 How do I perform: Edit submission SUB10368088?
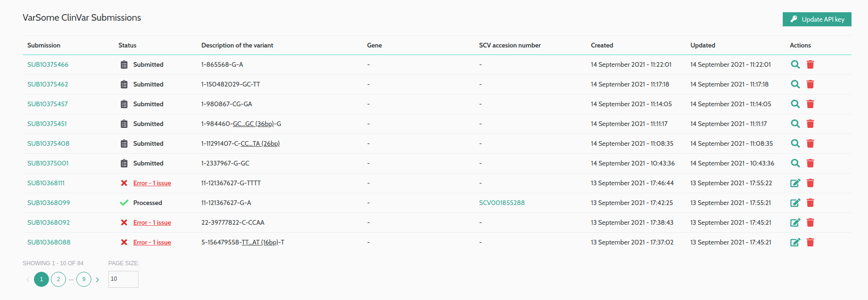(x=795, y=242)
